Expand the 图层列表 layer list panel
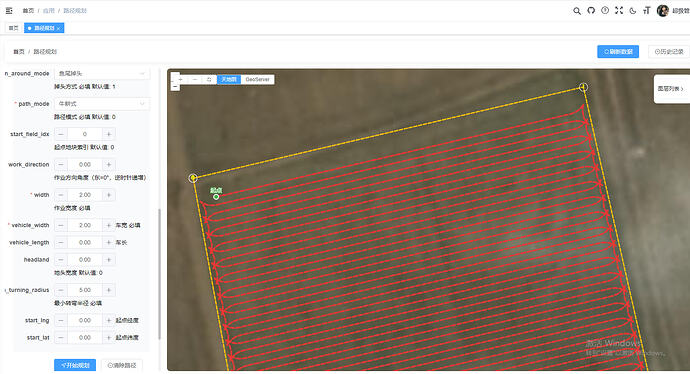 click(672, 88)
